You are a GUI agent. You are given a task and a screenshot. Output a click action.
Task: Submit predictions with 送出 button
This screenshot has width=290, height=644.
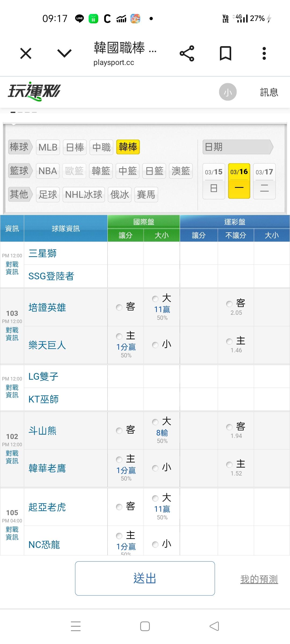(145, 578)
